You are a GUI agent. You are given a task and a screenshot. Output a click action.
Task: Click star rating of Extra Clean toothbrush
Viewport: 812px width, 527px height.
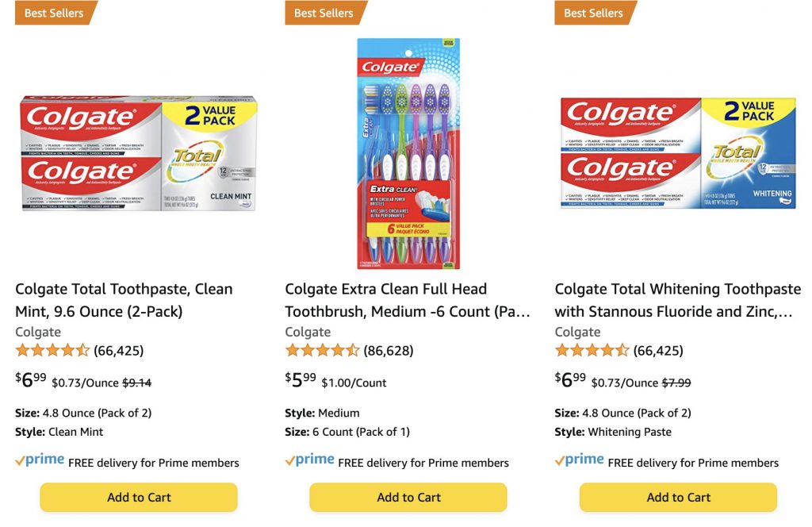click(x=322, y=351)
